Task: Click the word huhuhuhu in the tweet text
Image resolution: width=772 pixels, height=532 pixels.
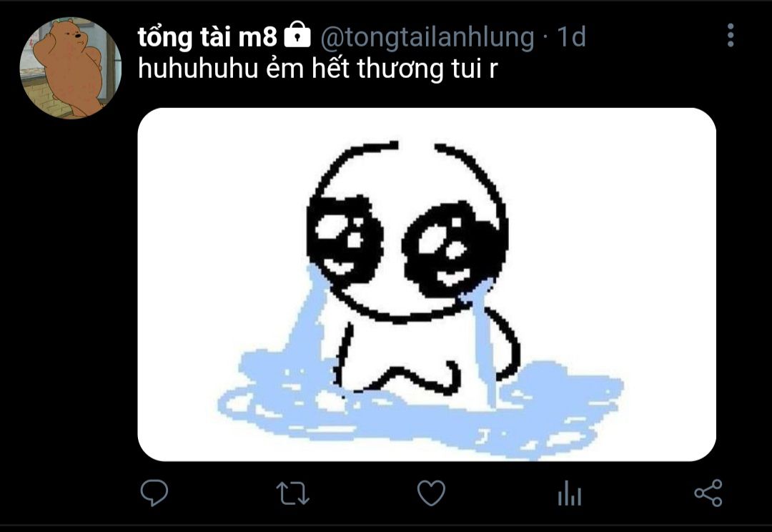Action: (198, 68)
